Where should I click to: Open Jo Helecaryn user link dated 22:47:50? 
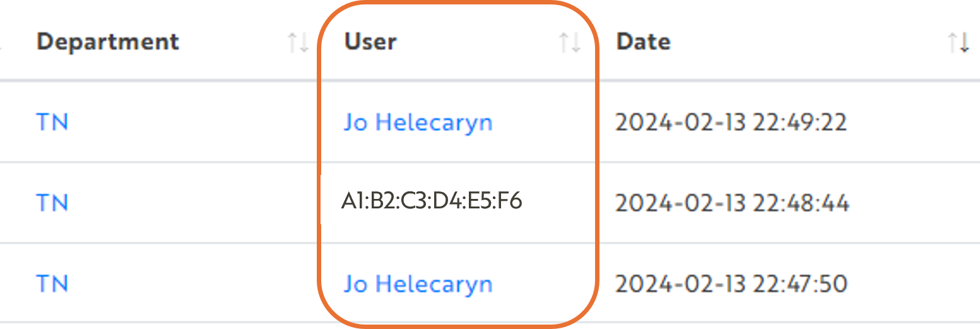(418, 284)
